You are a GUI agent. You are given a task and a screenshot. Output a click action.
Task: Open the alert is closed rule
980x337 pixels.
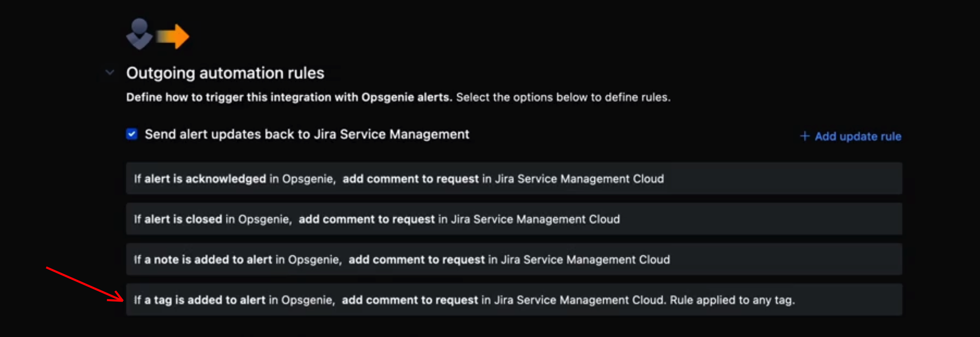pyautogui.click(x=514, y=219)
